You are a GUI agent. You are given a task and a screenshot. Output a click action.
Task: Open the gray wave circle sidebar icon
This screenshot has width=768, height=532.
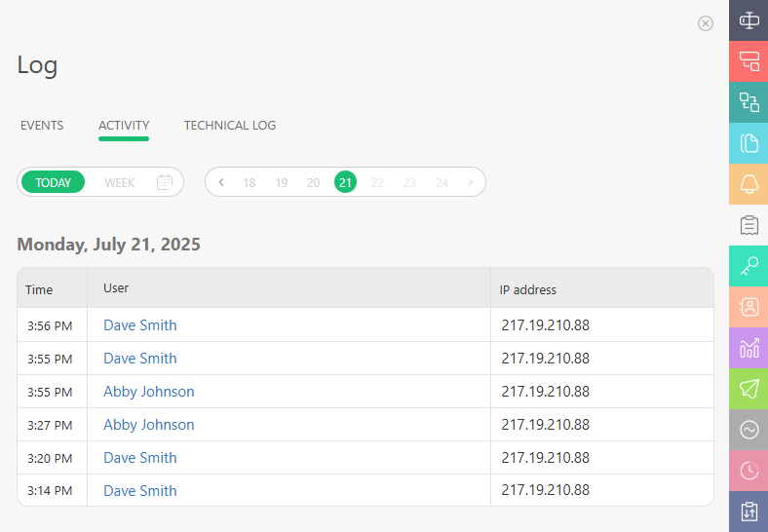(x=749, y=430)
